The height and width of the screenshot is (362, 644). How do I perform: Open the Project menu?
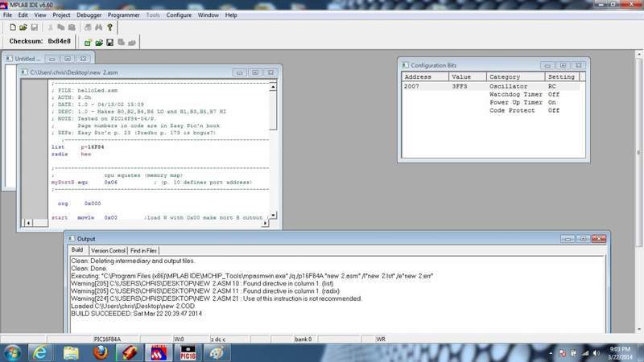pyautogui.click(x=61, y=15)
